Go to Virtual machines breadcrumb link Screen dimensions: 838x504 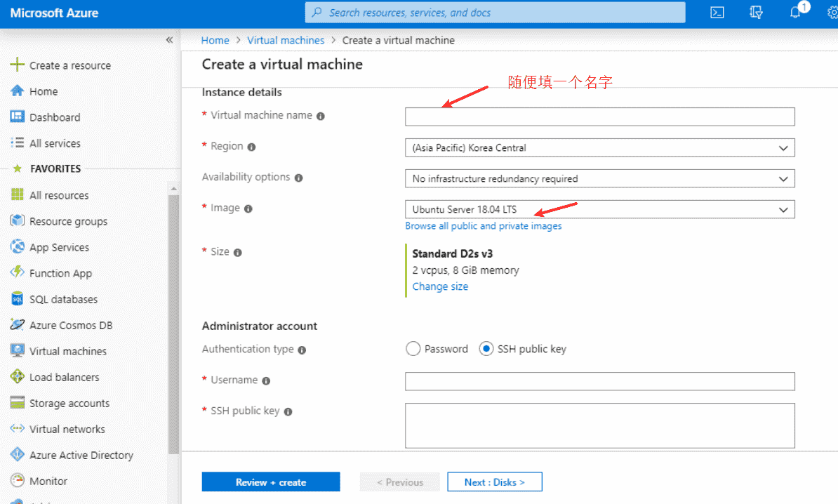click(x=286, y=40)
